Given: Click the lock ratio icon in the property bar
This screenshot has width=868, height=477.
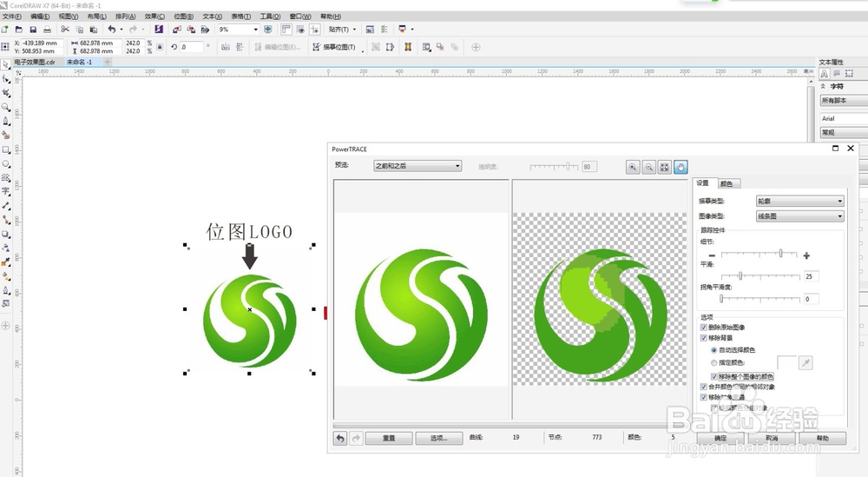Looking at the screenshot, I should (x=160, y=47).
